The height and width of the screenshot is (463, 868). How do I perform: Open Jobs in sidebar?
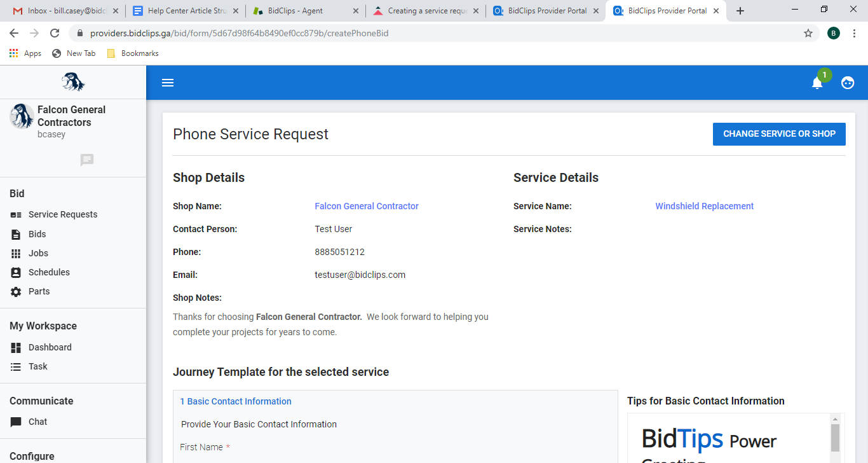[38, 253]
